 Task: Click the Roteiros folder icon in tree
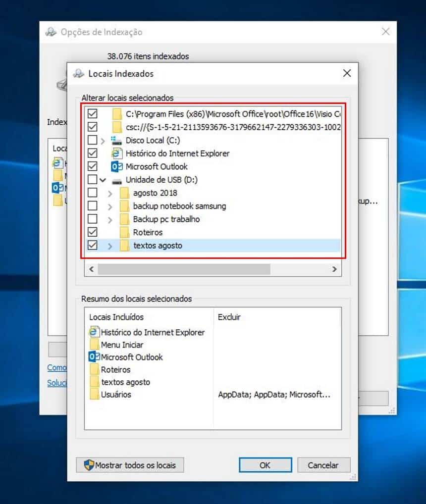click(124, 232)
